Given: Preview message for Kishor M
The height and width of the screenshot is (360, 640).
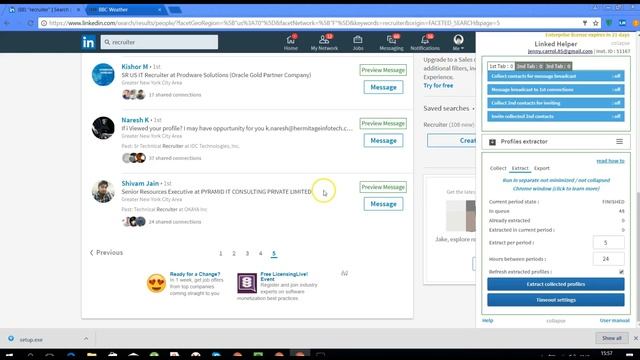Looking at the screenshot, I should click(383, 70).
